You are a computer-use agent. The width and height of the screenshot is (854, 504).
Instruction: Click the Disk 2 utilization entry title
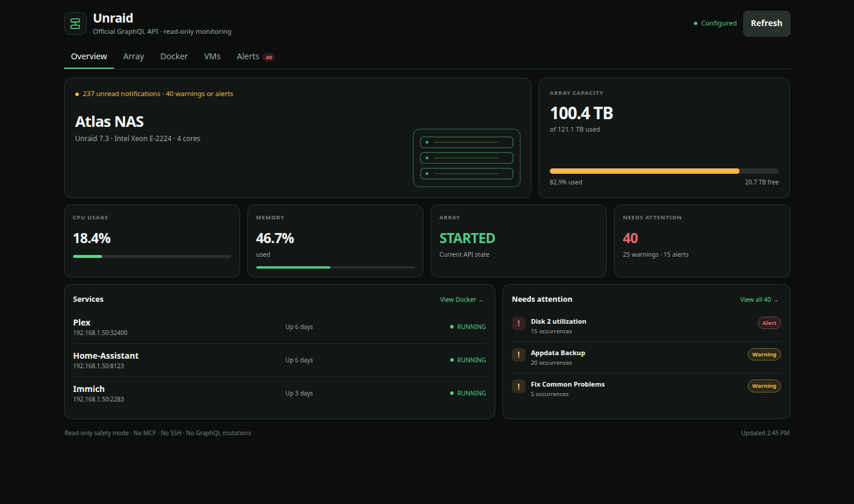coord(559,321)
